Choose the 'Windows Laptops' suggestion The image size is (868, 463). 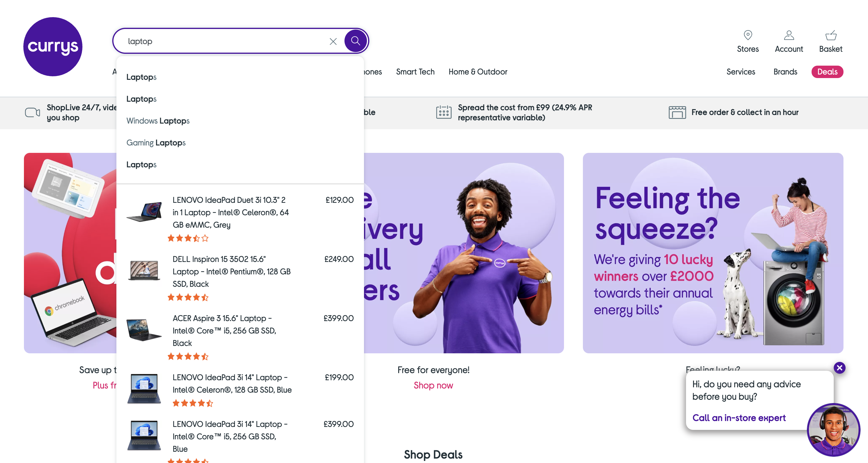tap(158, 121)
